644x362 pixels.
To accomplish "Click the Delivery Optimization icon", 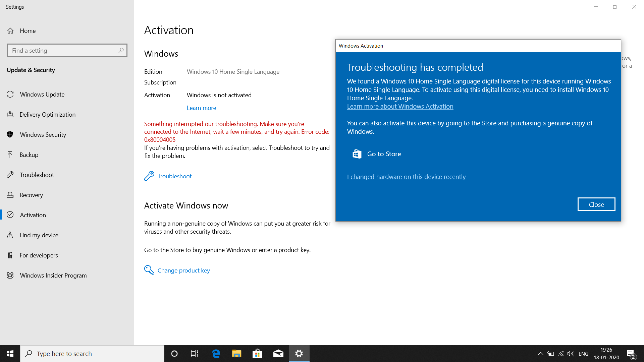I will tap(10, 114).
